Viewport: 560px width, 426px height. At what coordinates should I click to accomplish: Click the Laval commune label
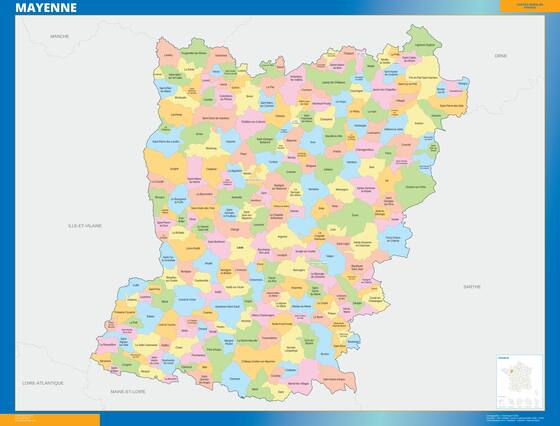point(240,247)
